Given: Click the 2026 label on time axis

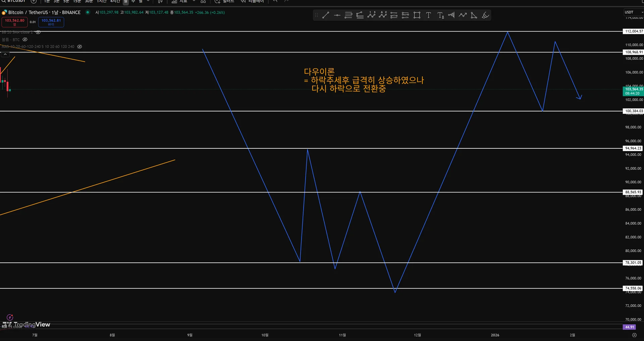Looking at the screenshot, I should (x=495, y=335).
